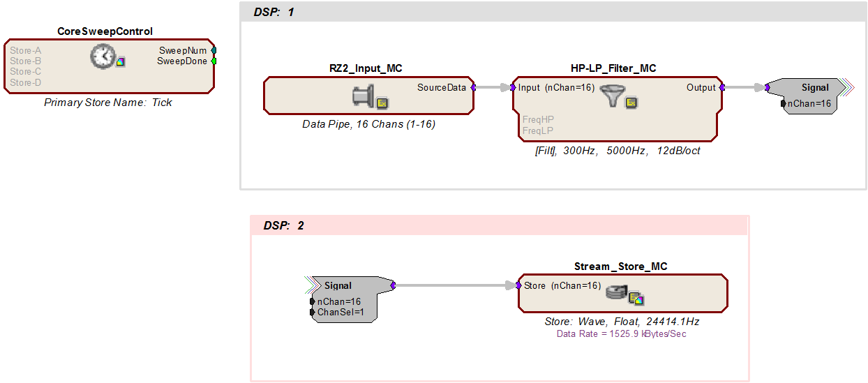Click the yellow badge beside the funnel icon

point(631,103)
